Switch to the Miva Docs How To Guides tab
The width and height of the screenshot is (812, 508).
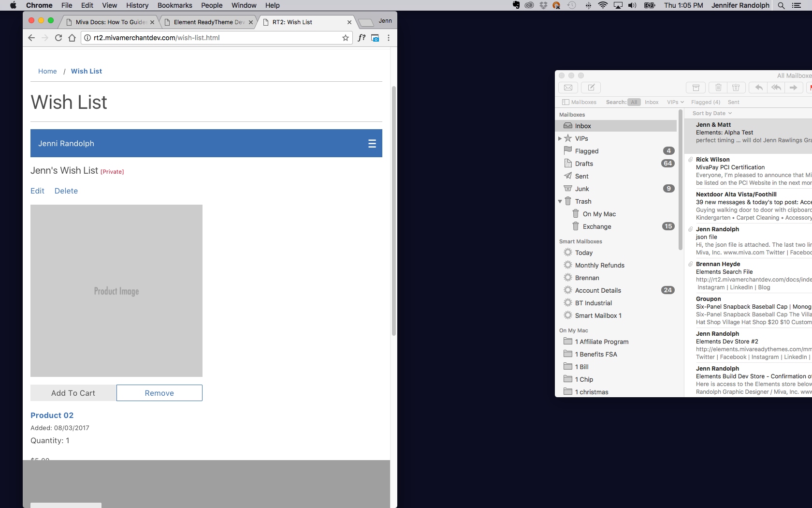[x=111, y=22]
